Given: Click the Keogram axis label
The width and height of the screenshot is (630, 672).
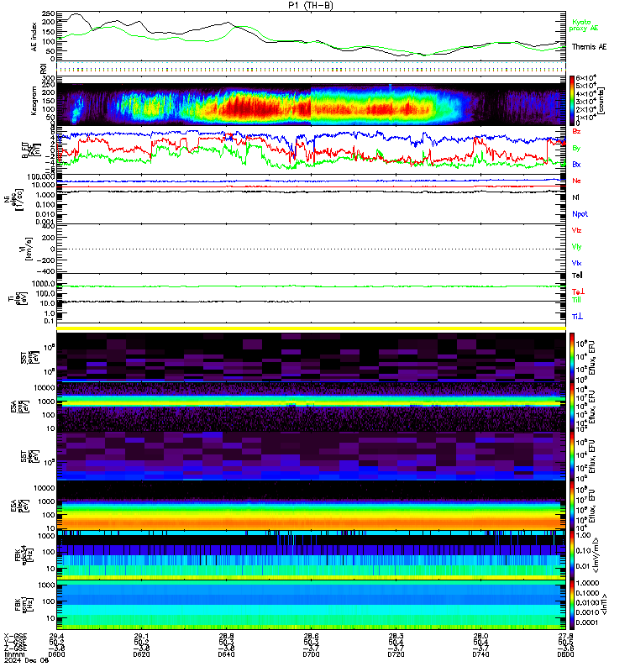Looking at the screenshot, I should 34,101.
